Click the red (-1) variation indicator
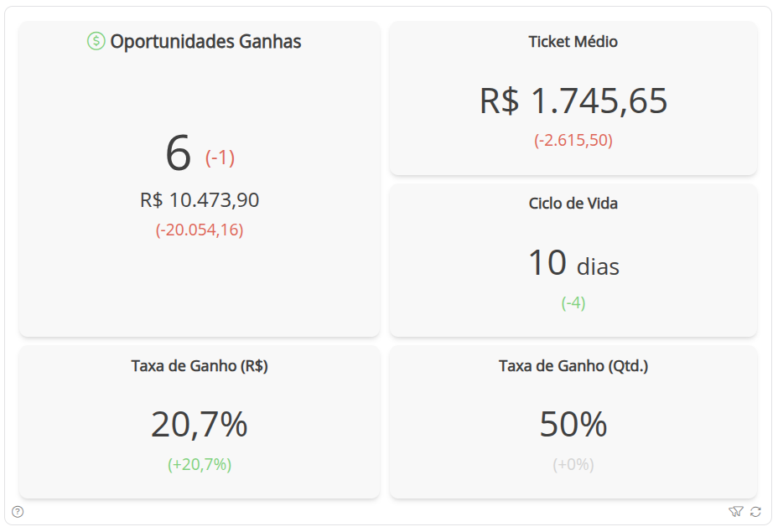 click(x=220, y=158)
